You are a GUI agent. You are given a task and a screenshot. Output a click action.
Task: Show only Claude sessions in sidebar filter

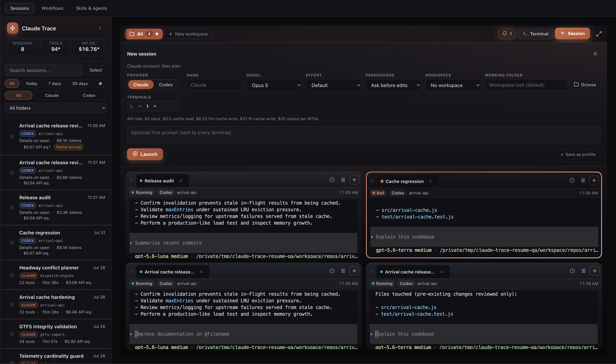pos(52,95)
